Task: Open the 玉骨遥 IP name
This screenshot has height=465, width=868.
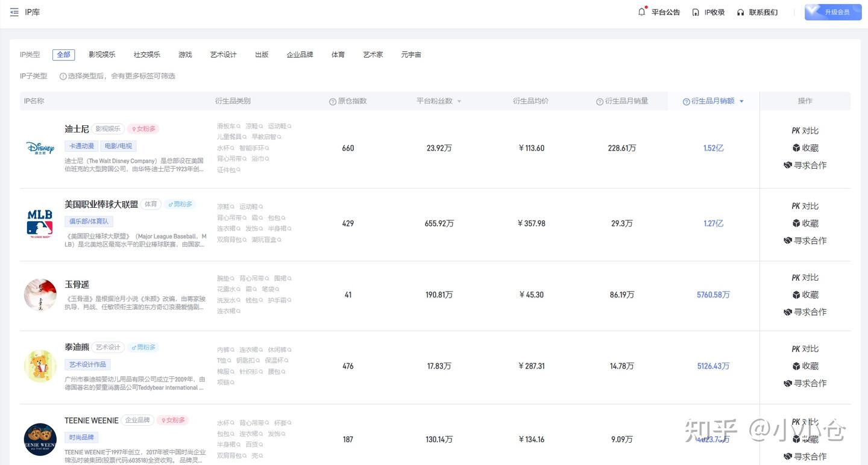Action: click(x=77, y=284)
